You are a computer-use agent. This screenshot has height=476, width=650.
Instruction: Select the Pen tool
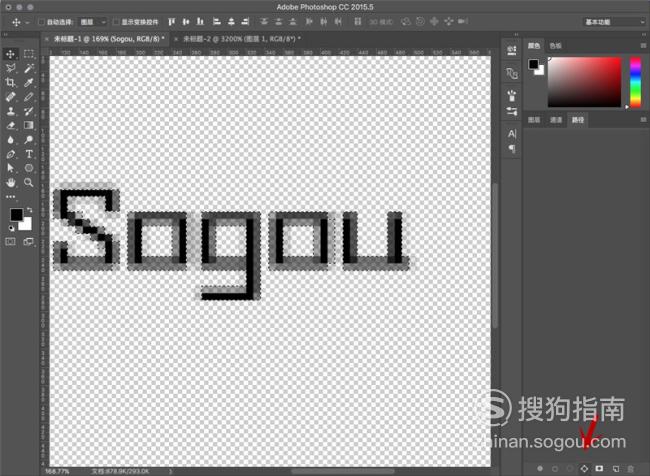tap(10, 154)
